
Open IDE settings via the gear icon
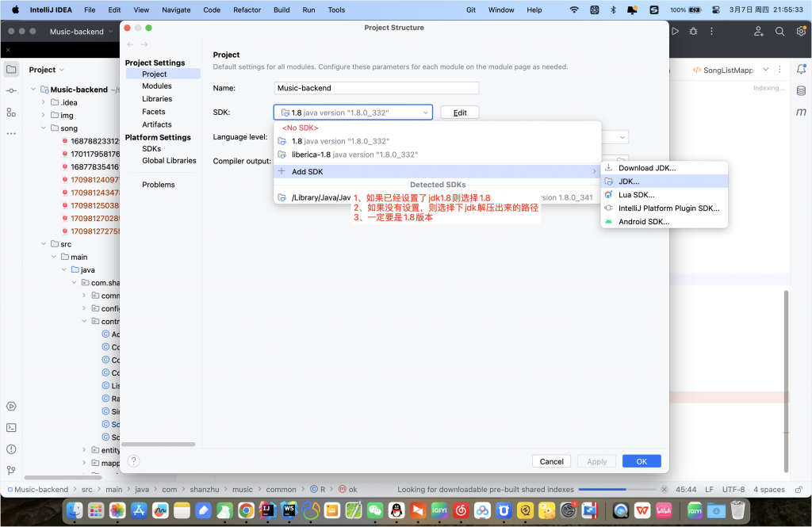coord(800,31)
